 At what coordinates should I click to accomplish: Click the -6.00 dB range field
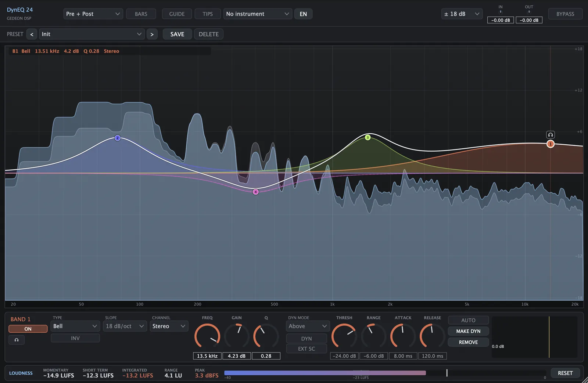374,356
